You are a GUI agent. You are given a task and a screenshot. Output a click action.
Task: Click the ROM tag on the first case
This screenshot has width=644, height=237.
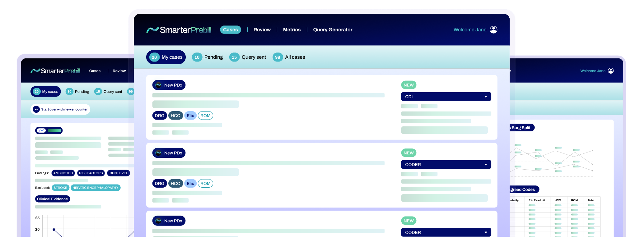click(205, 116)
